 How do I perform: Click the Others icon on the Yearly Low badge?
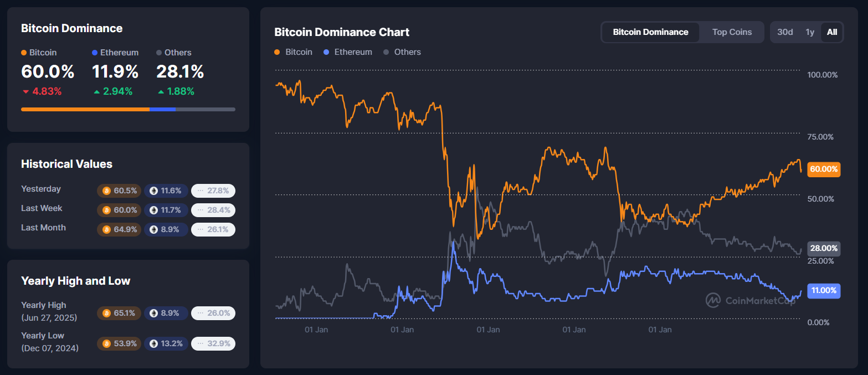pos(199,343)
